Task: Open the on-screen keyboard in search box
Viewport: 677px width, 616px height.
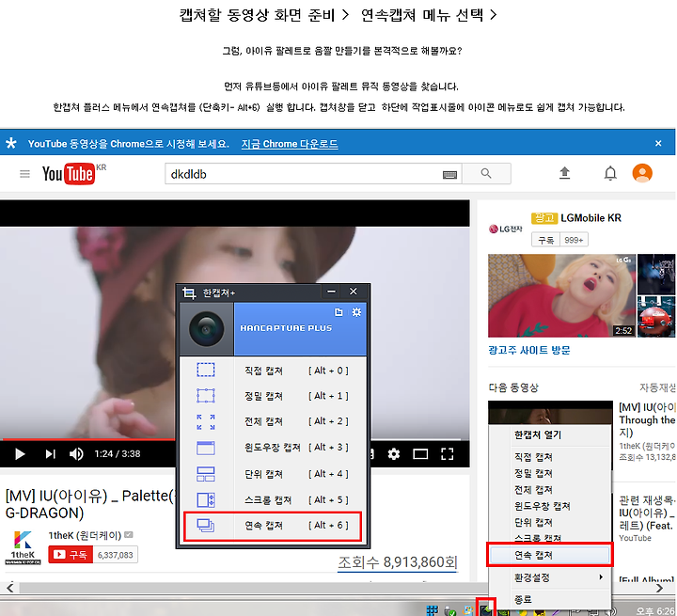Action: (x=449, y=175)
